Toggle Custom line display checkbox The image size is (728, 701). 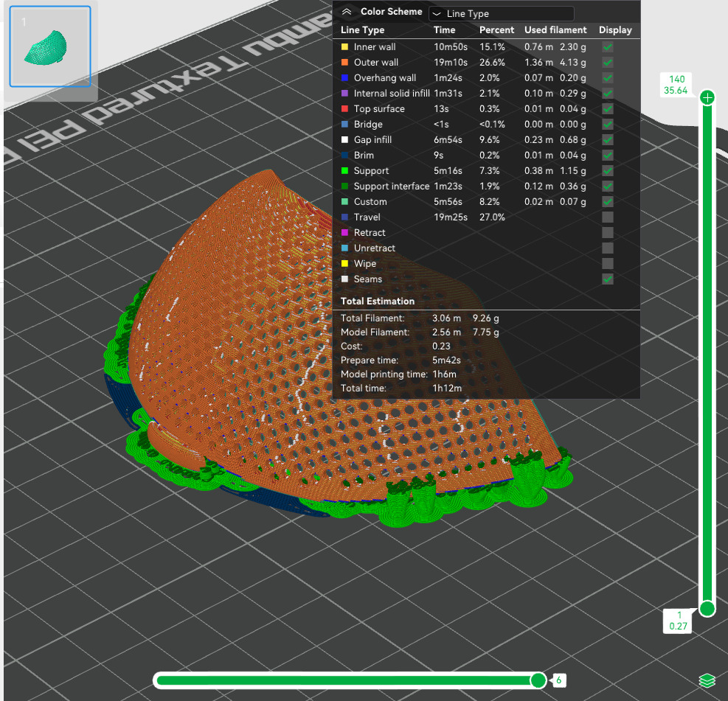pos(607,201)
